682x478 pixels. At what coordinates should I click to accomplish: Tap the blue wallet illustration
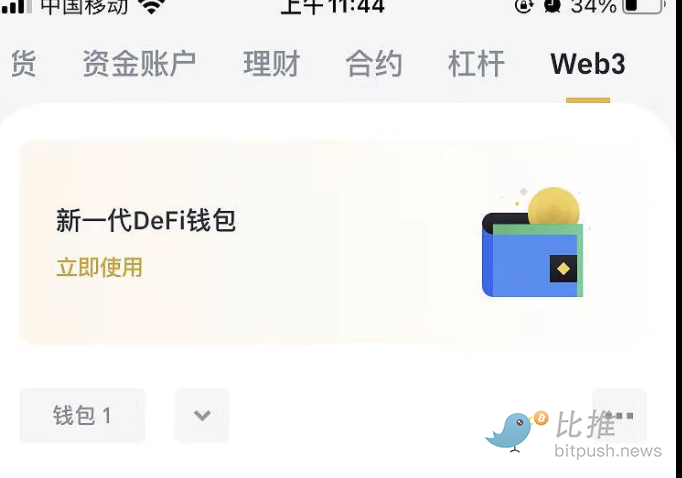532,255
